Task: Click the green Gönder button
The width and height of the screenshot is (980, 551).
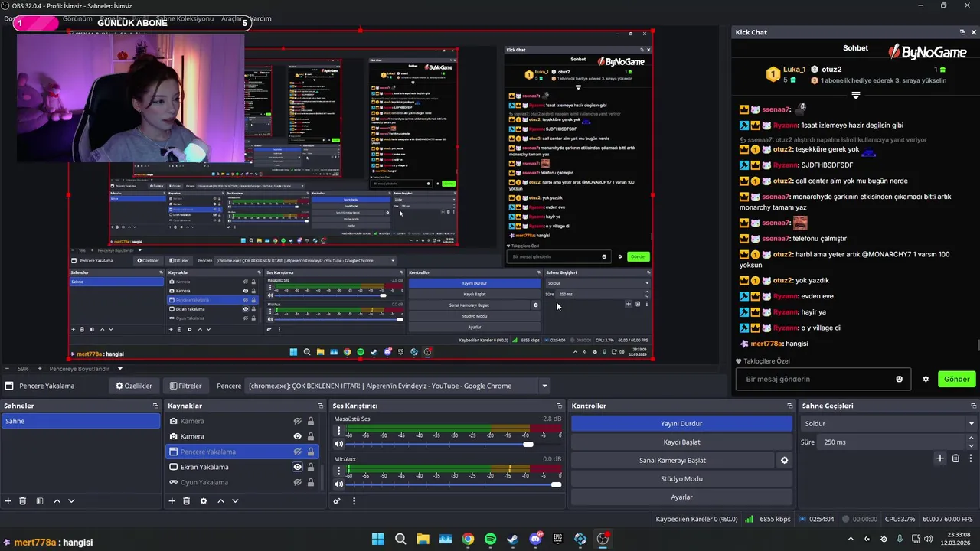Action: click(956, 379)
